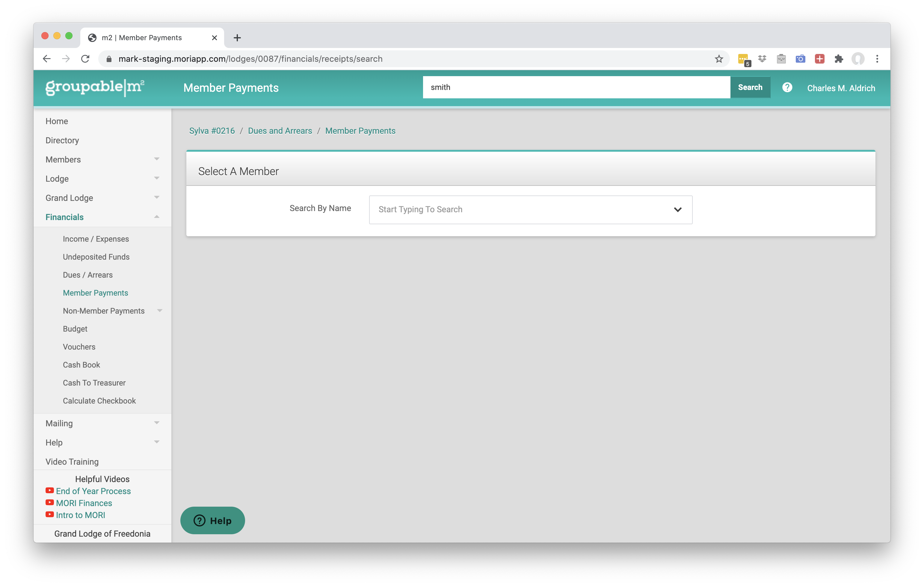
Task: Click Member Payments breadcrumb link
Action: tap(360, 130)
